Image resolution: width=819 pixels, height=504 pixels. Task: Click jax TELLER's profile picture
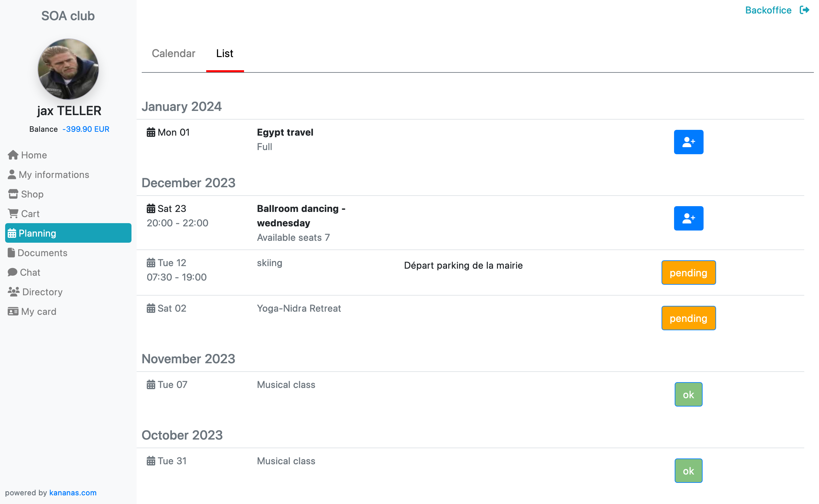[x=68, y=69]
